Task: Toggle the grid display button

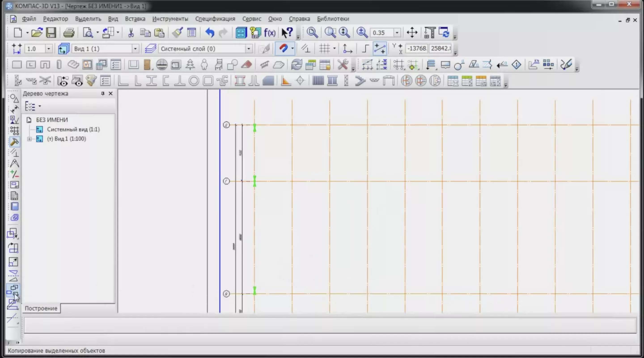Action: [x=324, y=48]
